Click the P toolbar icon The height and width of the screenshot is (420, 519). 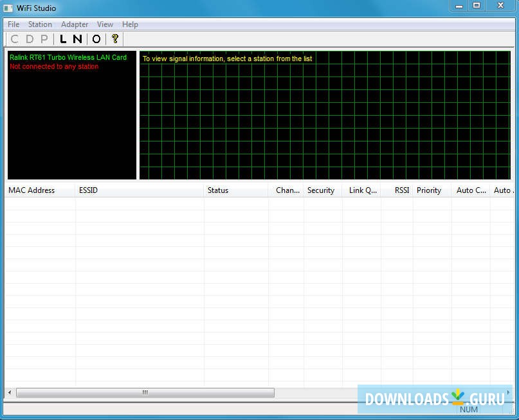44,39
